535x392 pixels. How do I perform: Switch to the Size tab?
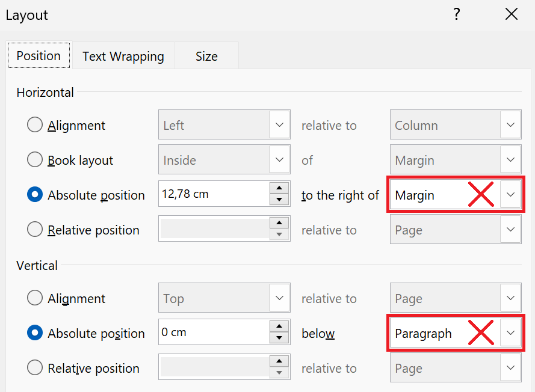pos(206,56)
